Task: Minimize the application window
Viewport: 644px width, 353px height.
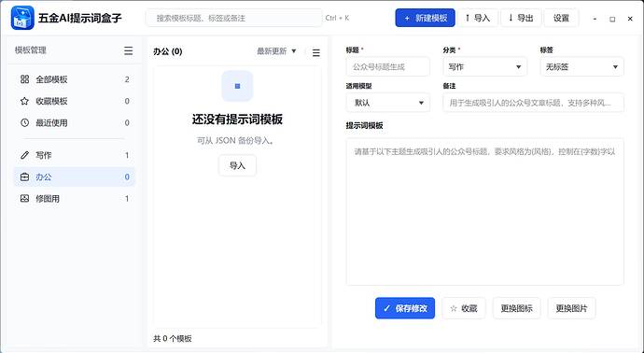Action: (x=595, y=19)
